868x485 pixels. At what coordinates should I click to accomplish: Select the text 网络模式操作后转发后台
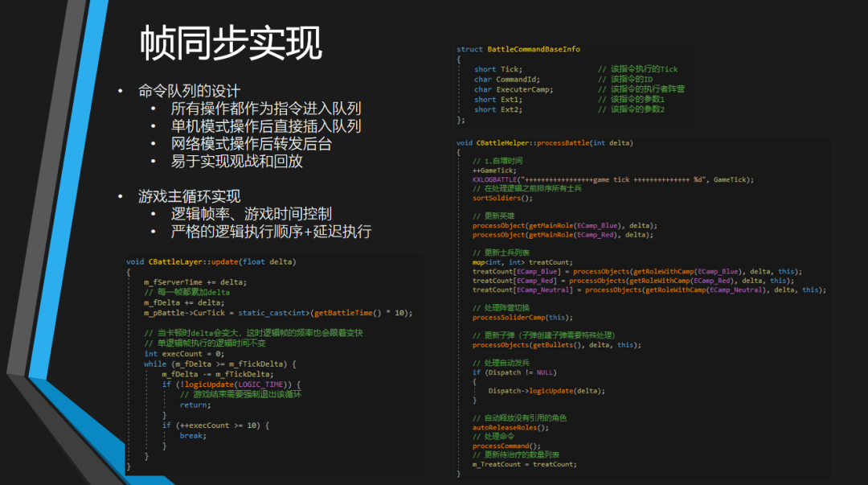click(252, 144)
